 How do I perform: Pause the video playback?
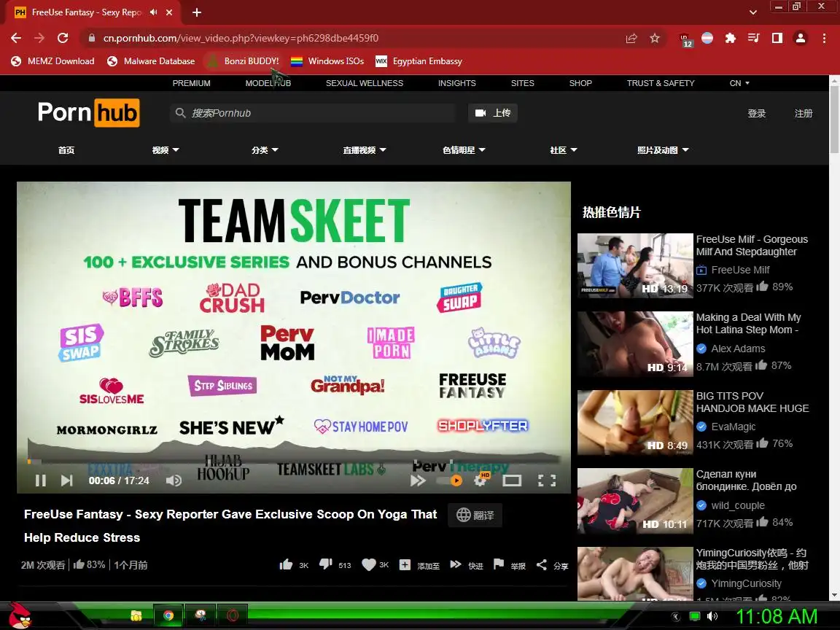click(x=40, y=481)
